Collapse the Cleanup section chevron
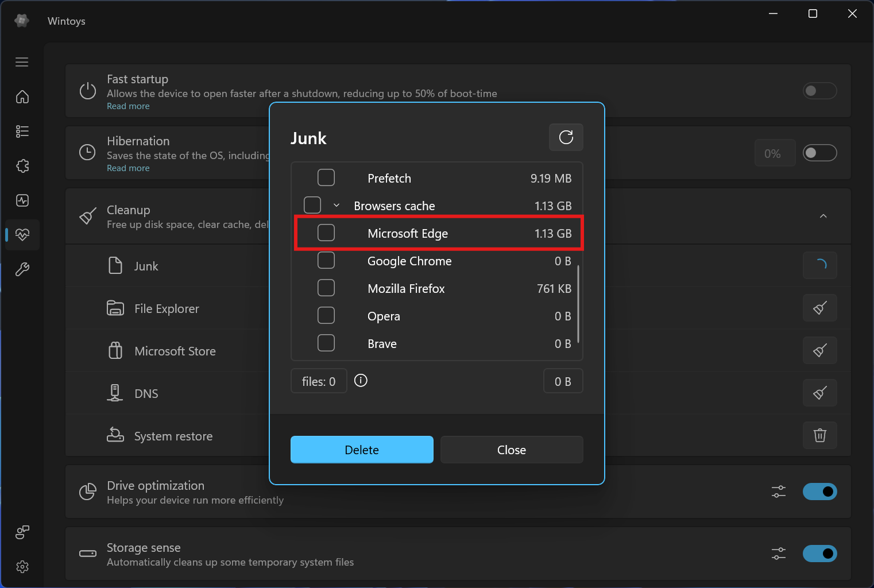874x588 pixels. [823, 216]
